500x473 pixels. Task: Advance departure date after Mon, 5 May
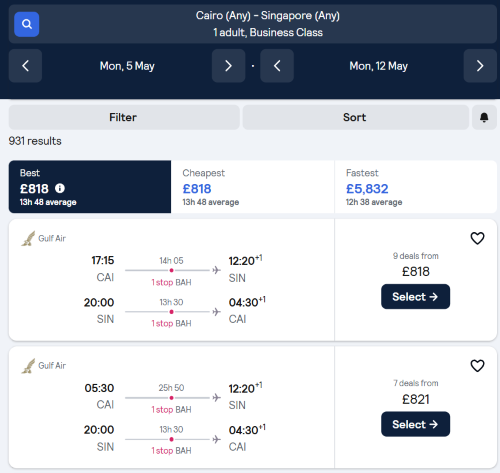point(228,66)
